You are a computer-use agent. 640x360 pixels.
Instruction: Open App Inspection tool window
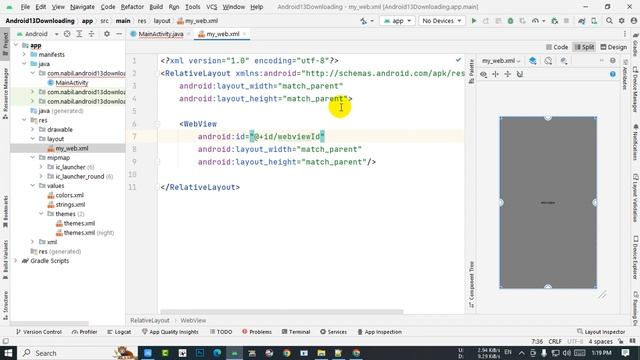pos(380,332)
